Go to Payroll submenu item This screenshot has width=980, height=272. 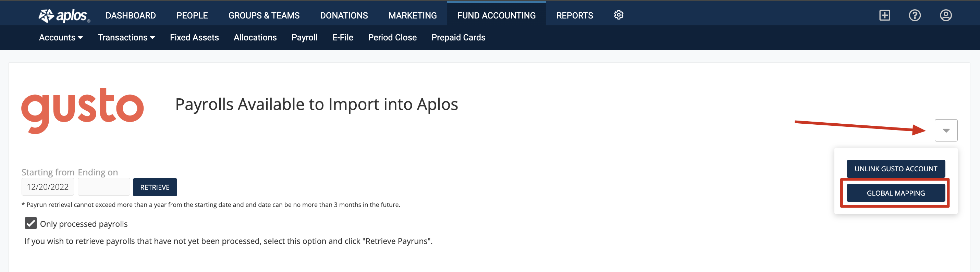pyautogui.click(x=304, y=37)
